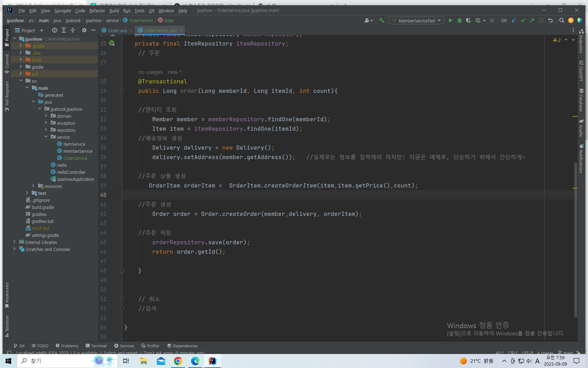Open Commit tool window on left stripe
The image size is (588, 368).
point(7,63)
